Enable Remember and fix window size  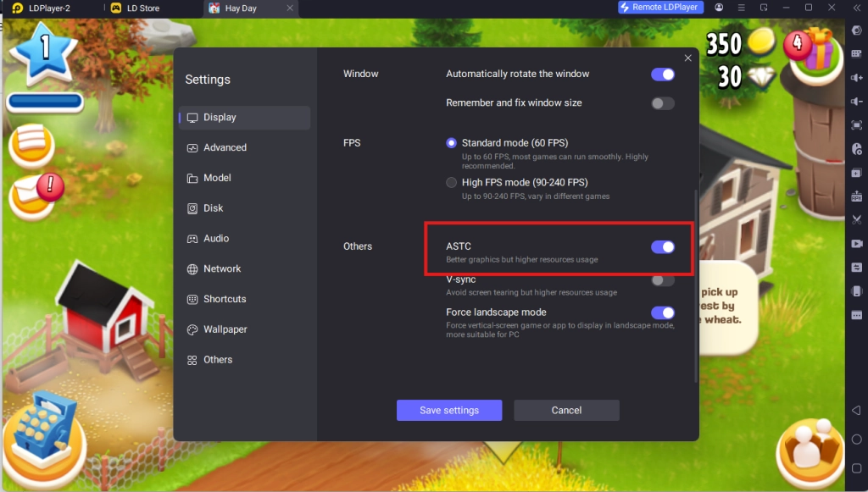click(x=663, y=103)
